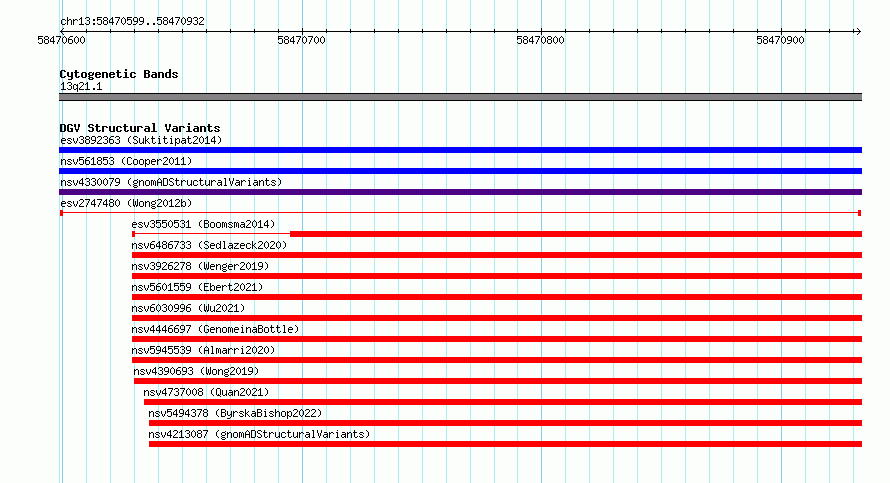Image resolution: width=890 pixels, height=483 pixels.
Task: Click the esv3892363 (Suktitipat2014) variant label
Action: tap(141, 140)
